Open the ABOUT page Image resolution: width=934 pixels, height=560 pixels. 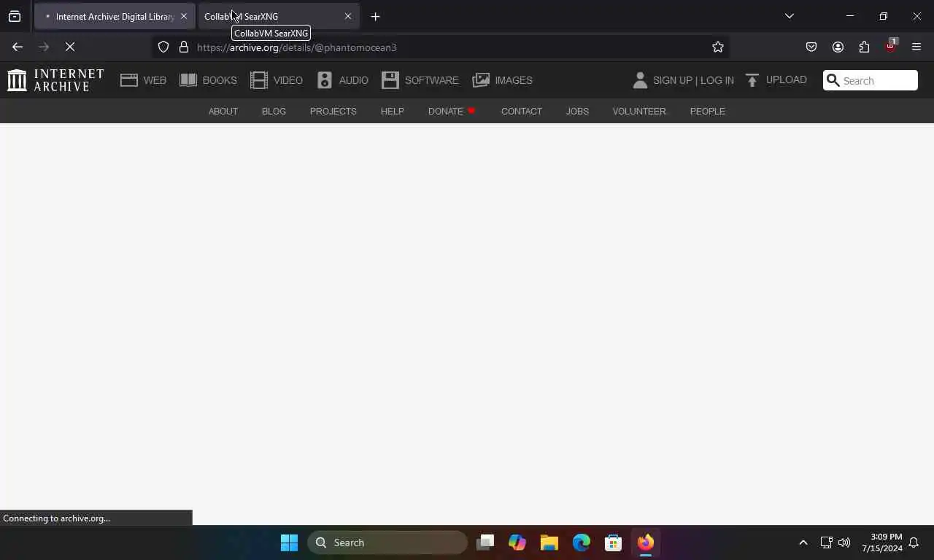point(223,112)
